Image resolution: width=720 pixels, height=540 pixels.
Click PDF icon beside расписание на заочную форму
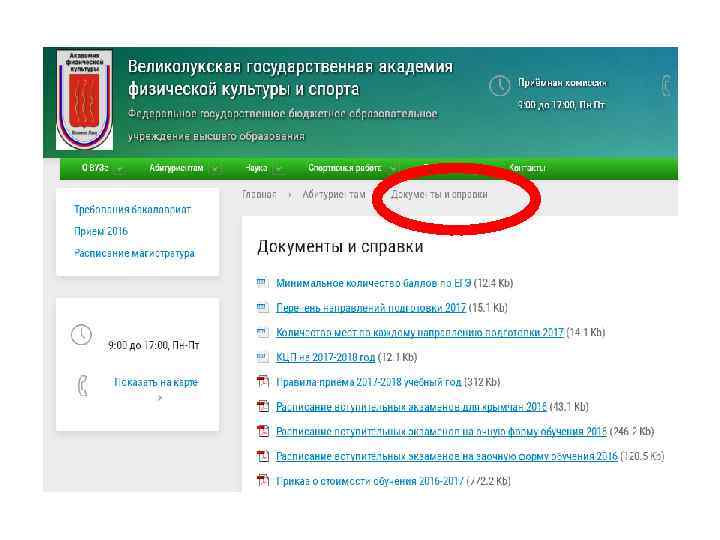pos(263,456)
